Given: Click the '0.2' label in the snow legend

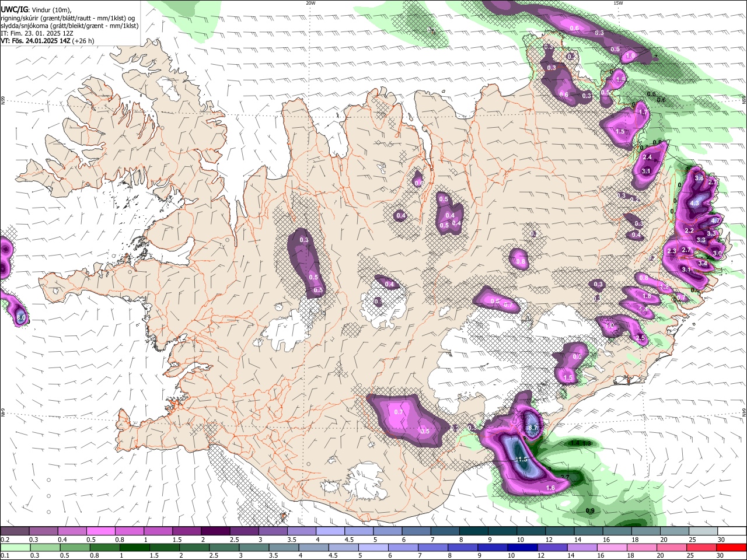Looking at the screenshot, I should [x=5, y=540].
